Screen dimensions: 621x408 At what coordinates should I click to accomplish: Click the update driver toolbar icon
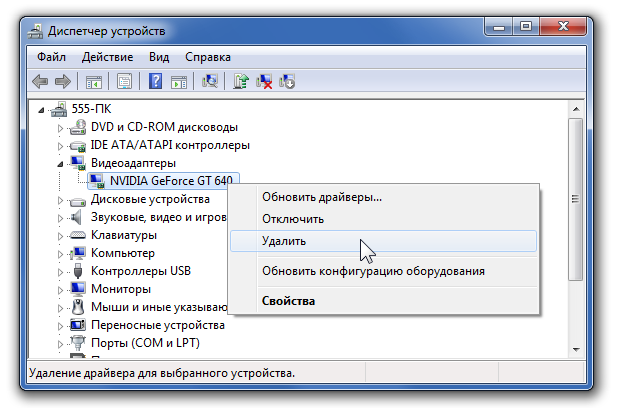click(241, 81)
